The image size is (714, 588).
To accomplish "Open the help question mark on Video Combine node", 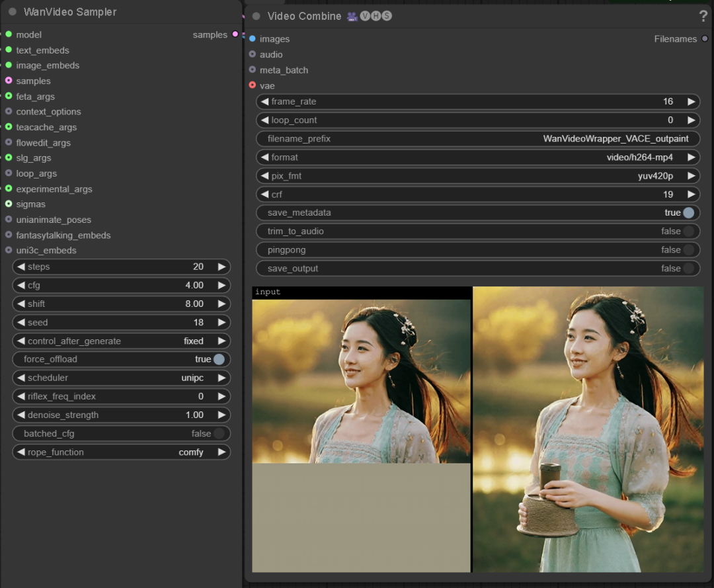I will point(703,15).
